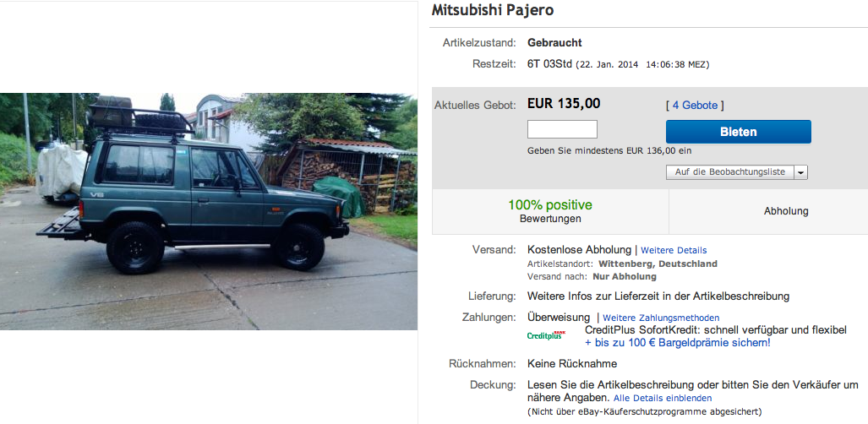Click the Creditplus bank logo

point(546,334)
